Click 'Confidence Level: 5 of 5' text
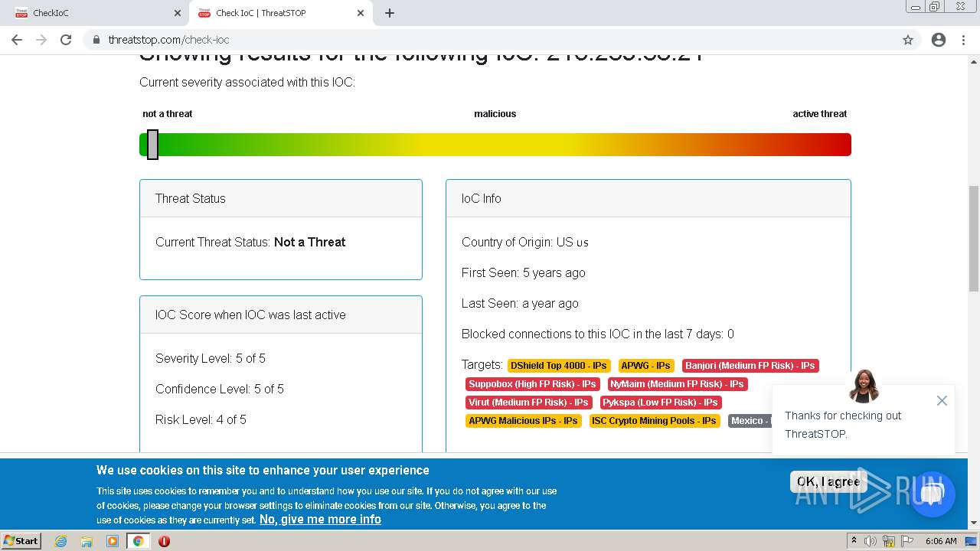This screenshot has width=980, height=551. [x=220, y=389]
